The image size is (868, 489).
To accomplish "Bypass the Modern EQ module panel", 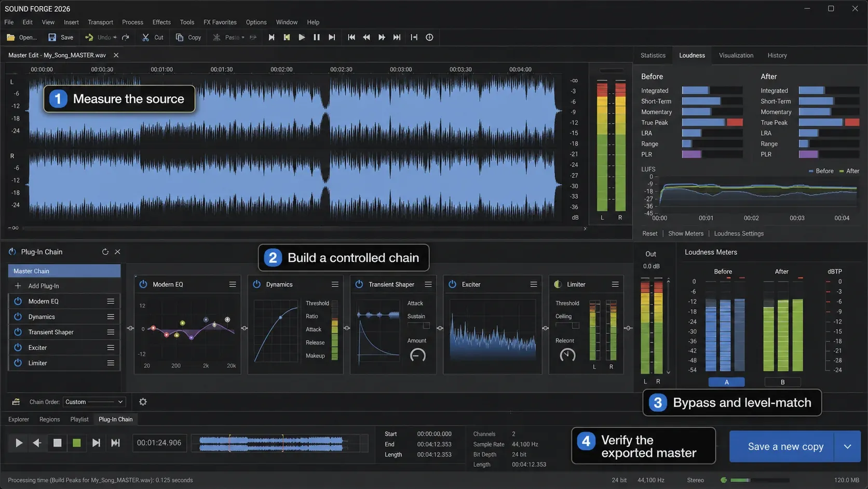I will (143, 284).
